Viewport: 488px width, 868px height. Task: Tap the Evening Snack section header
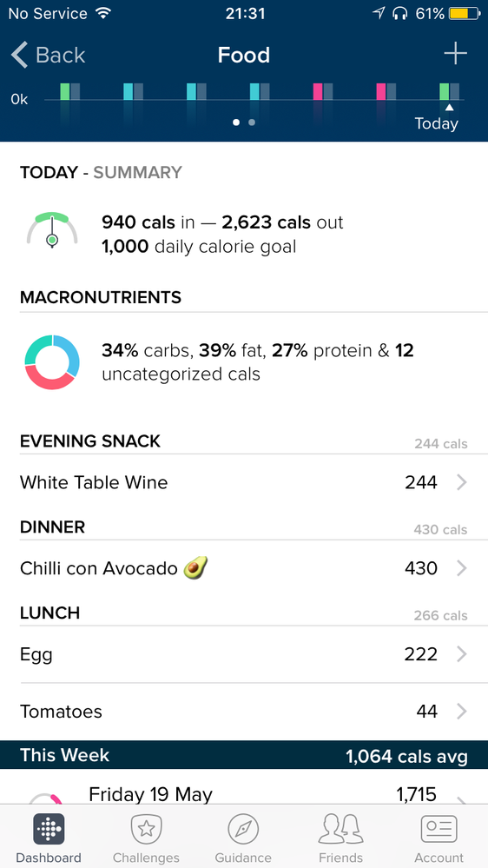(90, 441)
